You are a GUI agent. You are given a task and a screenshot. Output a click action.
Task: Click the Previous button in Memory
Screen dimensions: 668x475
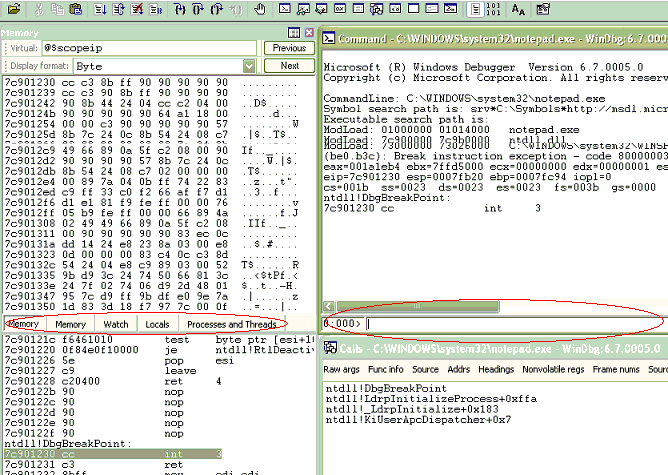pos(288,48)
